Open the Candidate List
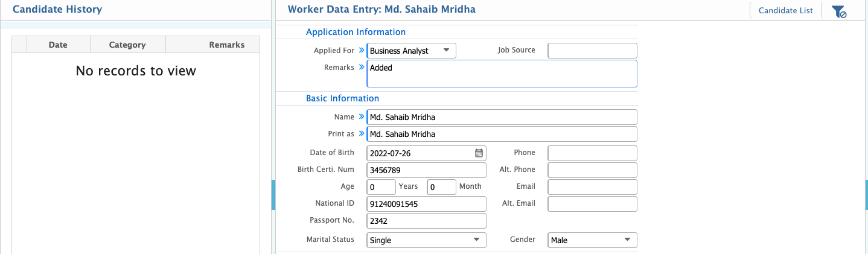868x254 pixels. [x=785, y=10]
